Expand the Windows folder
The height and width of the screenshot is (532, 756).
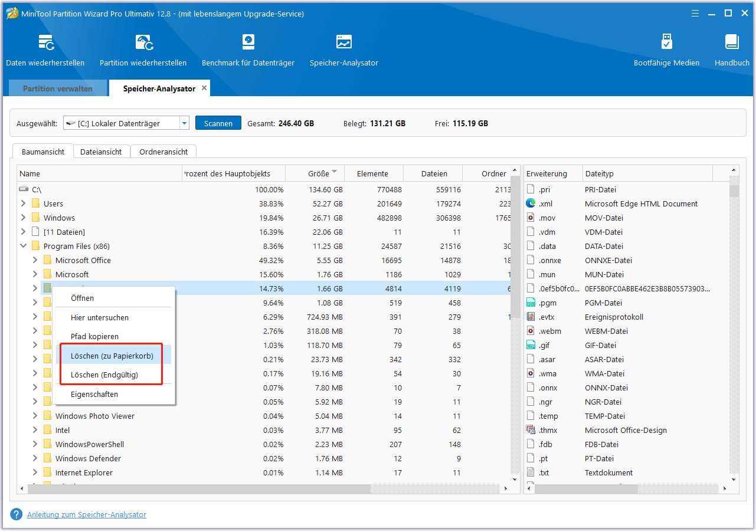pyautogui.click(x=23, y=218)
